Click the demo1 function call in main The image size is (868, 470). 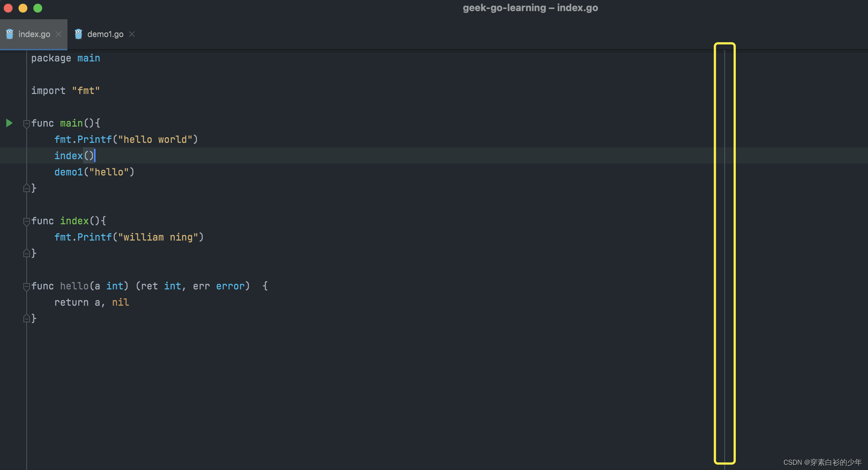(69, 172)
